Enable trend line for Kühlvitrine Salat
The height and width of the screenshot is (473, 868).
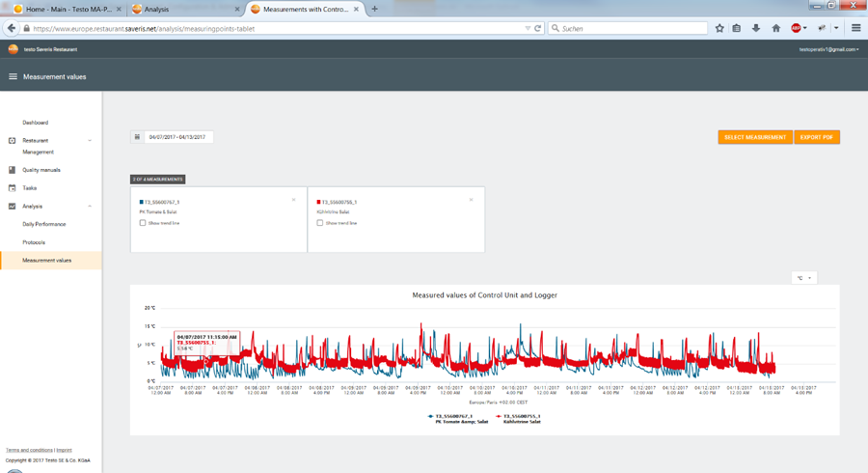click(x=320, y=223)
